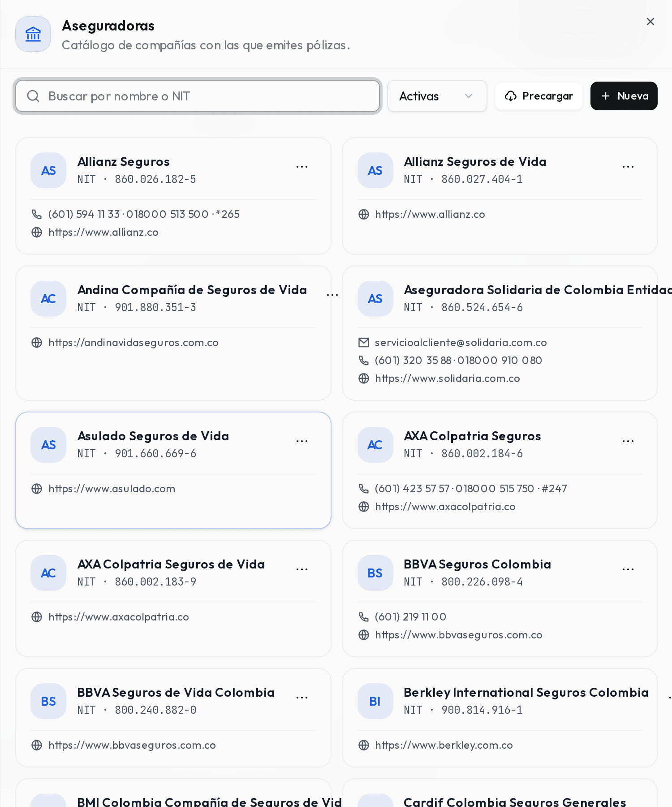Close the Aseguradoras dialog
Image resolution: width=672 pixels, height=807 pixels.
pos(650,22)
